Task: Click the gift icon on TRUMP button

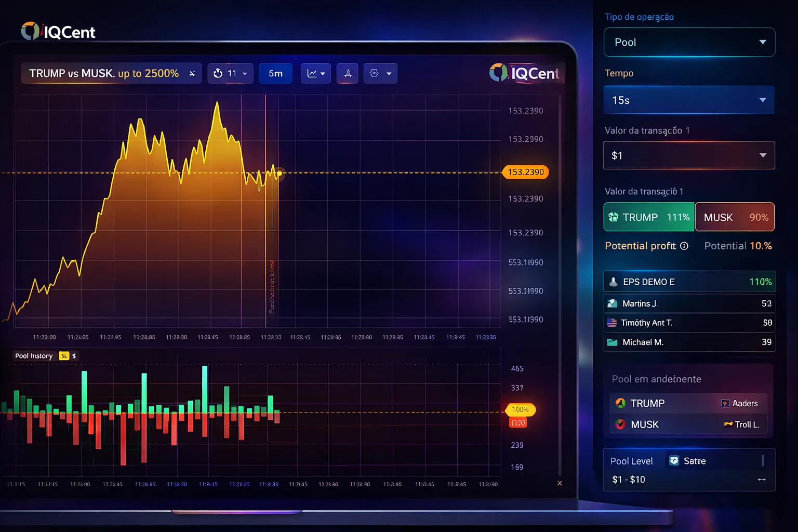Action: pos(613,217)
